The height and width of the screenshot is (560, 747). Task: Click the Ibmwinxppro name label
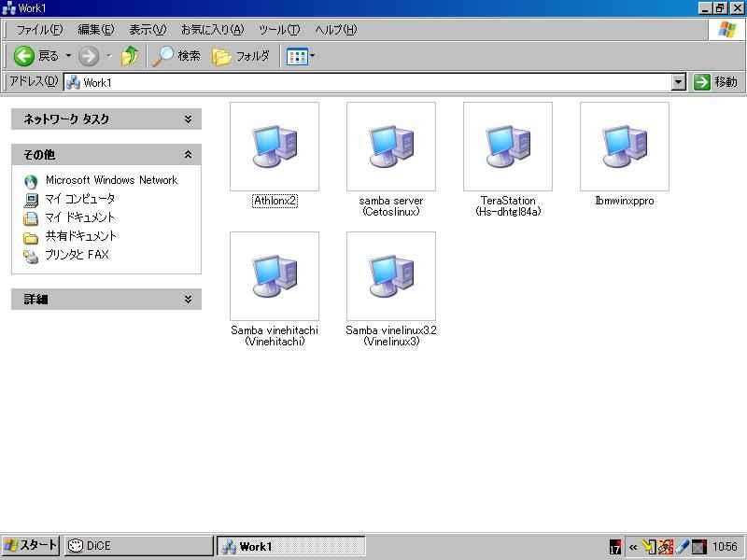(625, 201)
